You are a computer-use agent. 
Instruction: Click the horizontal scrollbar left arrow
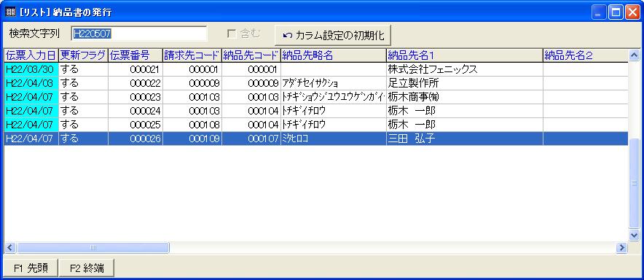[10, 247]
